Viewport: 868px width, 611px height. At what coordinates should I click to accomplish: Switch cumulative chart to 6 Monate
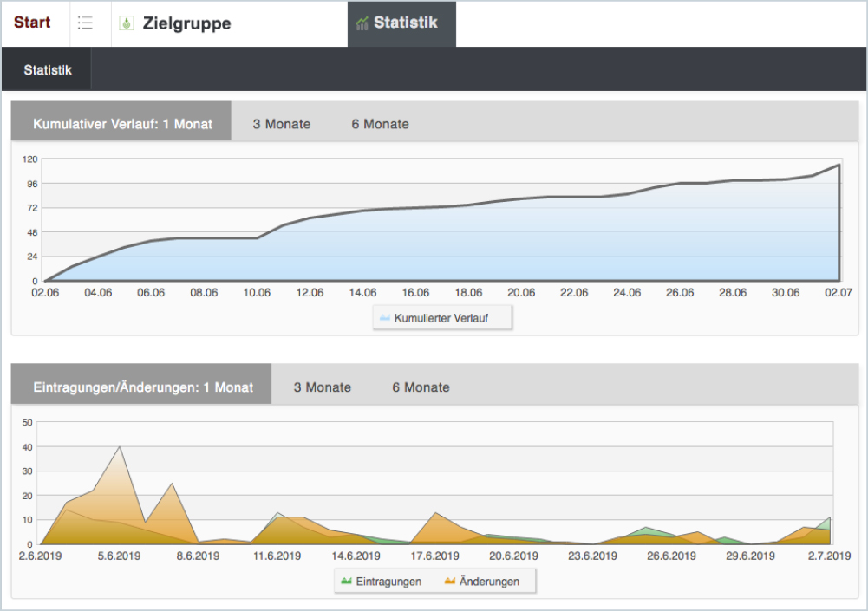(x=380, y=124)
